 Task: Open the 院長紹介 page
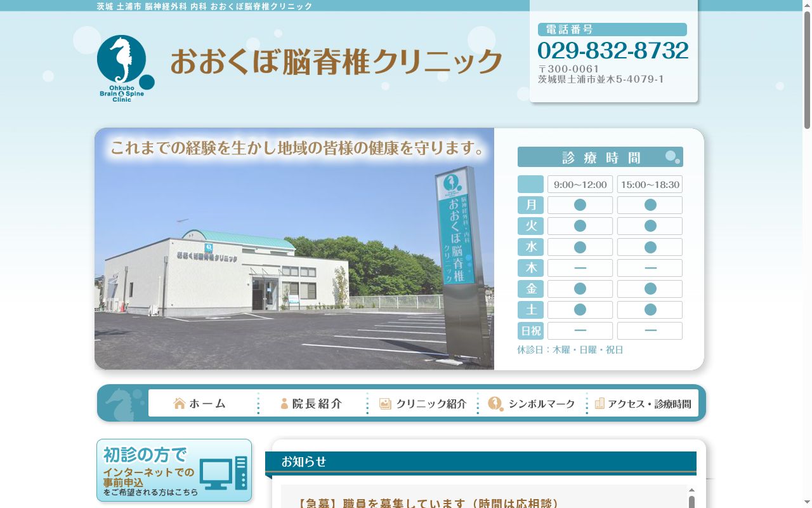313,403
